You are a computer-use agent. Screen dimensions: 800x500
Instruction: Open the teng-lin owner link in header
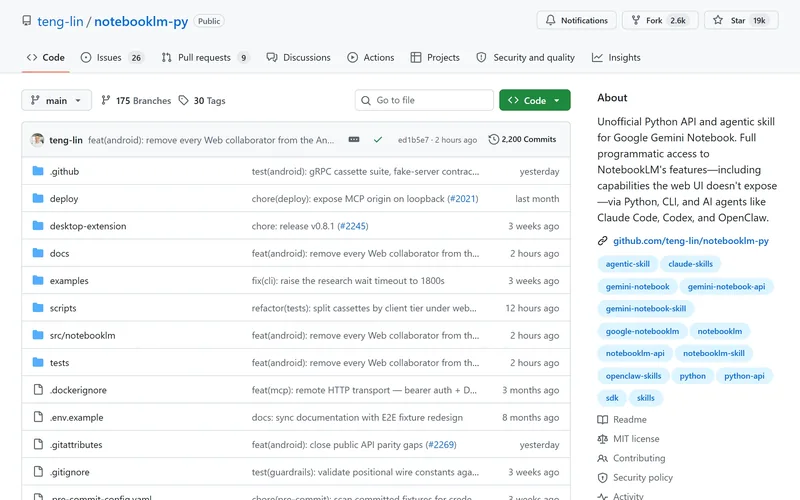pyautogui.click(x=60, y=21)
